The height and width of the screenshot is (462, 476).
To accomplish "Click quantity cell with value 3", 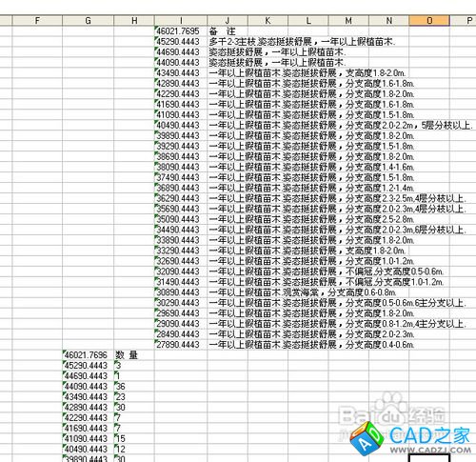I will click(134, 366).
